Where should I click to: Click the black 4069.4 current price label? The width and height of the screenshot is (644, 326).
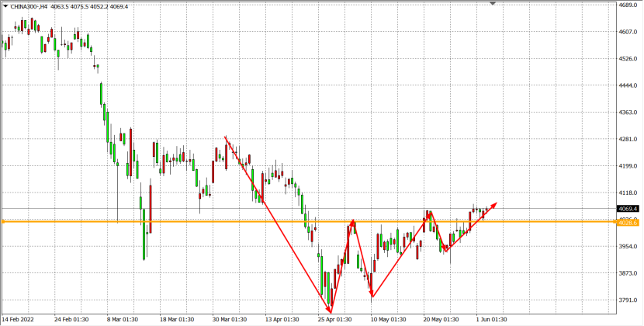click(x=628, y=209)
